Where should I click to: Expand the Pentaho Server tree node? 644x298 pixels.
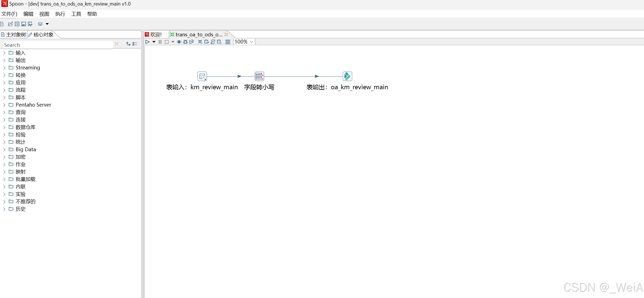coord(4,105)
